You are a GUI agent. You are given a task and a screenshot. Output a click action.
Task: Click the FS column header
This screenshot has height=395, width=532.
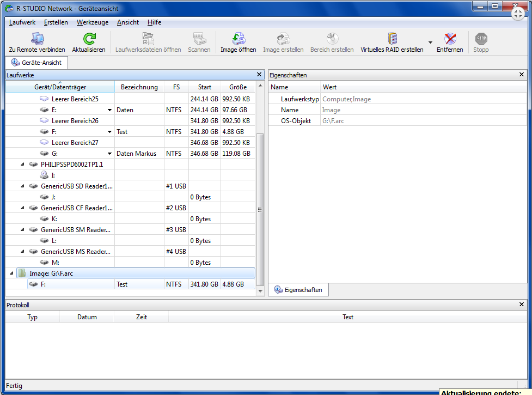176,87
